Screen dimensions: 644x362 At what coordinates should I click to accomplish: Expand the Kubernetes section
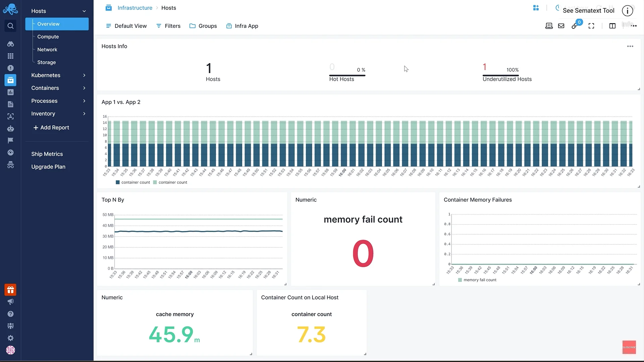click(84, 75)
